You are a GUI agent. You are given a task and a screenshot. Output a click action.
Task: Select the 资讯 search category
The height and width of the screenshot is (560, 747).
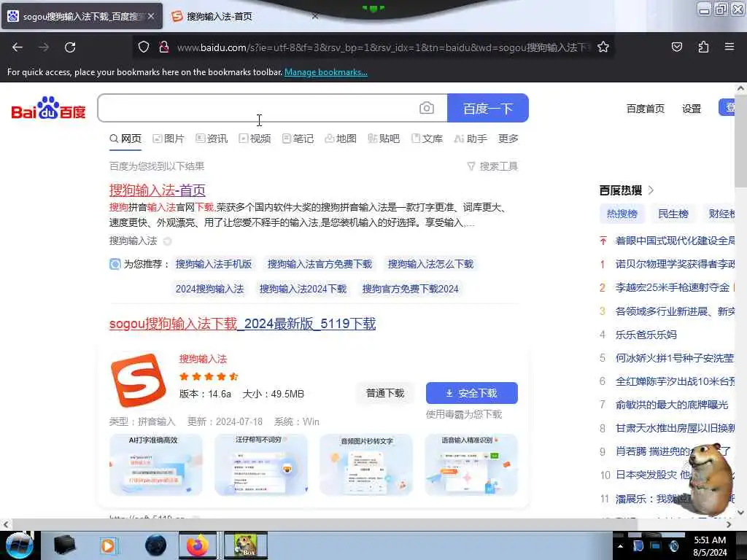tap(212, 139)
